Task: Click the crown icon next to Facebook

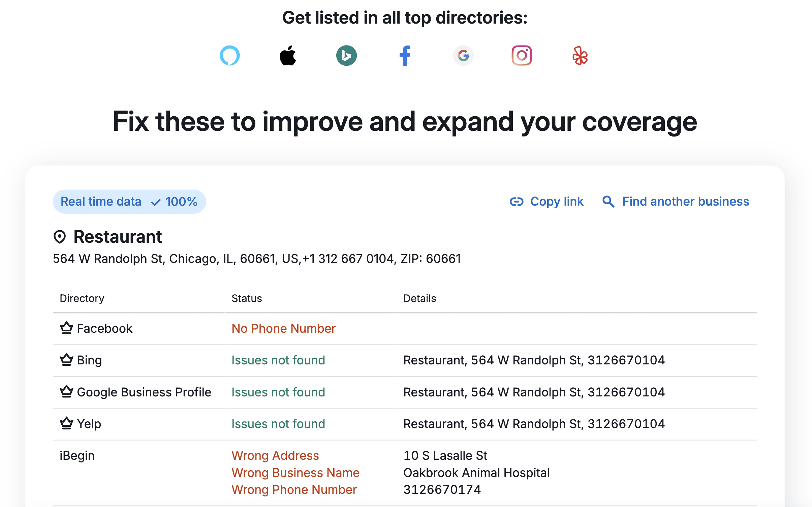Action: point(66,328)
